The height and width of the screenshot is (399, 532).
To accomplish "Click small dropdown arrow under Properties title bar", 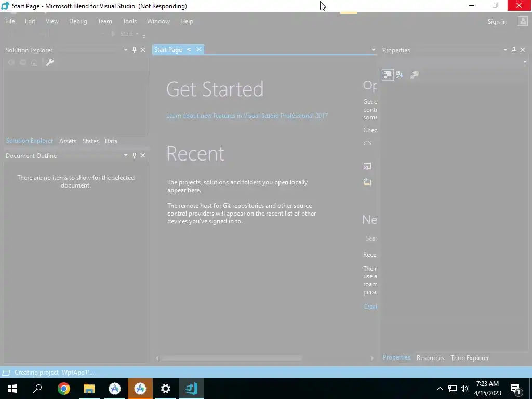I will tap(525, 62).
